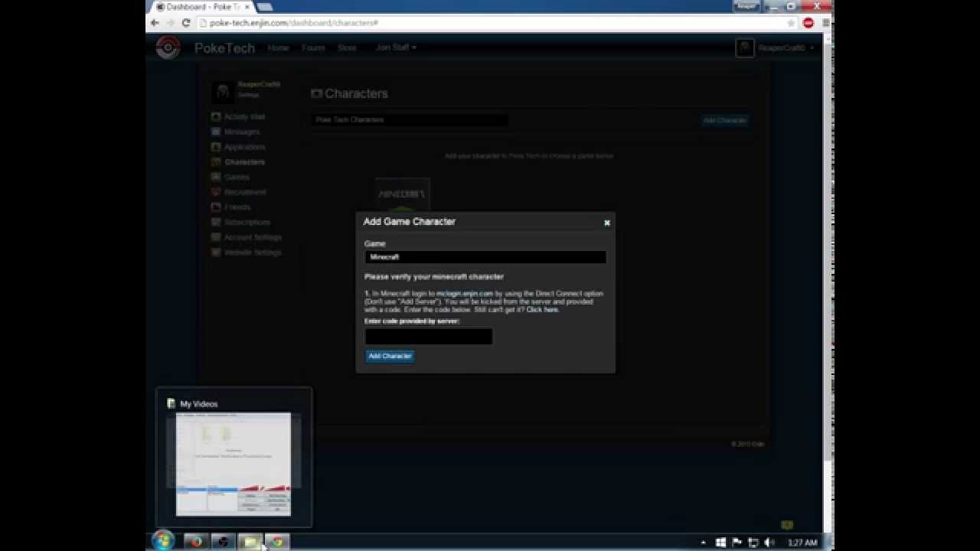Image resolution: width=980 pixels, height=551 pixels.
Task: Open the Store nav item
Action: tap(347, 47)
